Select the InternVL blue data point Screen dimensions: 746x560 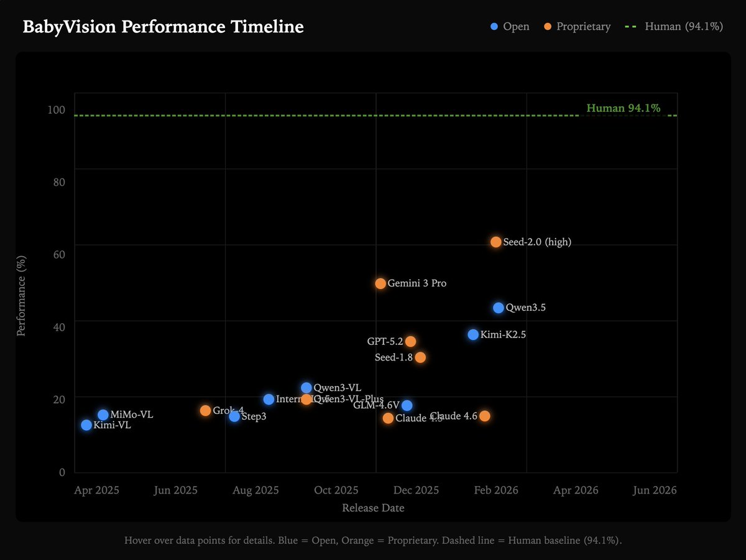pos(269,399)
